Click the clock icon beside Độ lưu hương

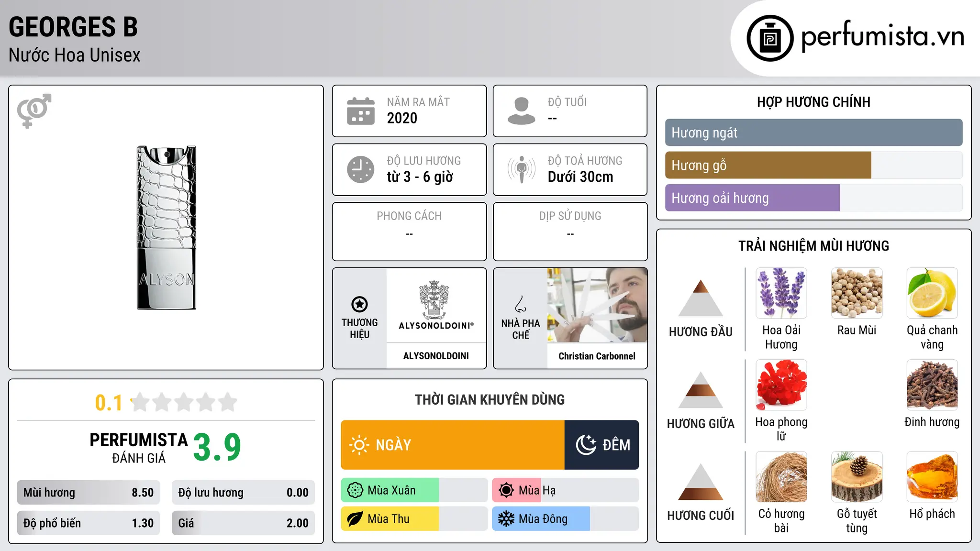pyautogui.click(x=361, y=169)
